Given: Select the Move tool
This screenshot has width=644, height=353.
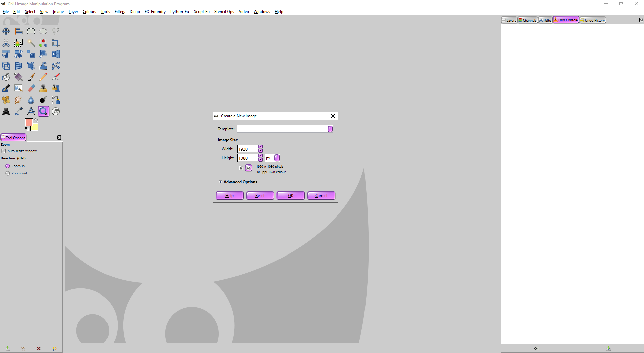Looking at the screenshot, I should [x=6, y=31].
